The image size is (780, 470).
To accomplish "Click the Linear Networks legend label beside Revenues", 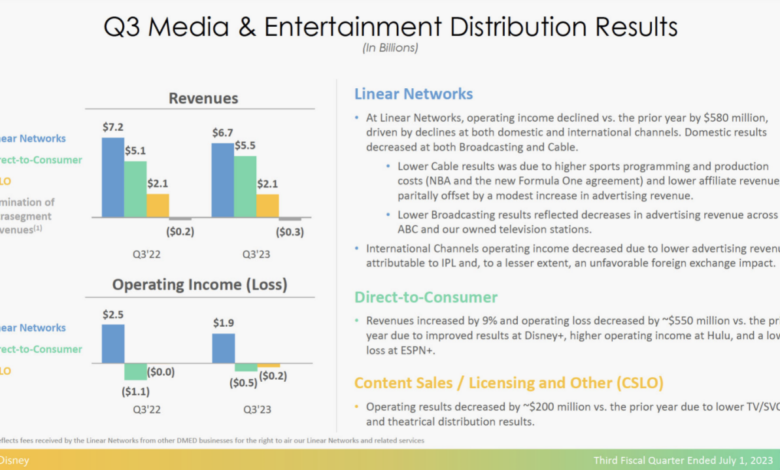I will [33, 138].
